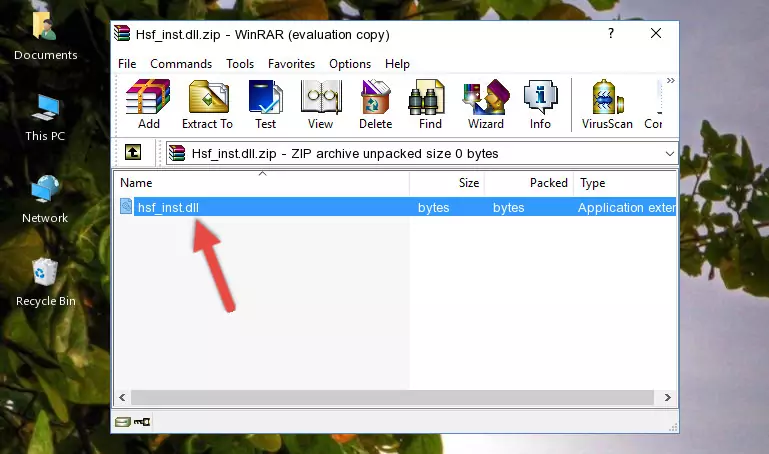Viewport: 769px width, 454px height.
Task: Click the password key icon in status bar
Action: (x=142, y=422)
